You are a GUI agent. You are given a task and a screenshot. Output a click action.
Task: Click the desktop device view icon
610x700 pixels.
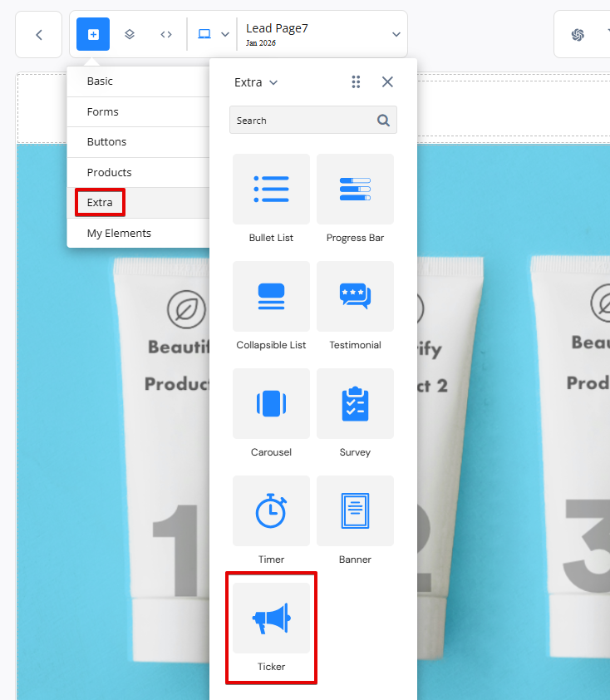(204, 35)
